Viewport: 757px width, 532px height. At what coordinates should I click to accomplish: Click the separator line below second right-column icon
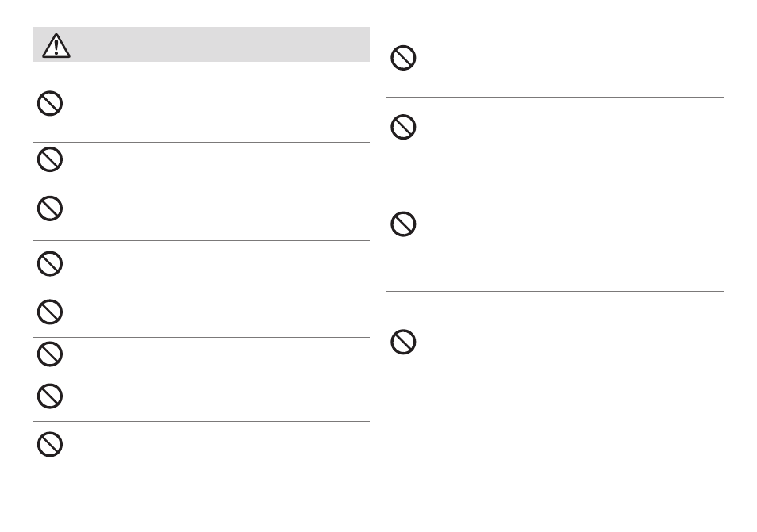pyautogui.click(x=555, y=159)
